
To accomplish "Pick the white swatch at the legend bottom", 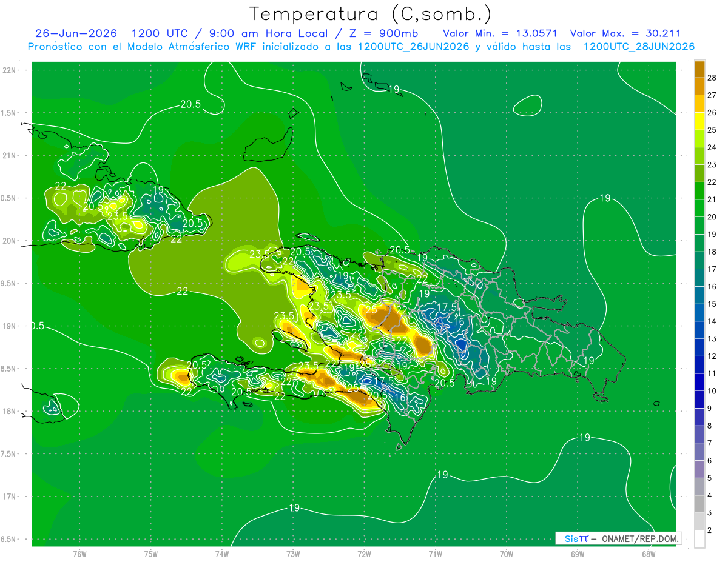I will [699, 539].
